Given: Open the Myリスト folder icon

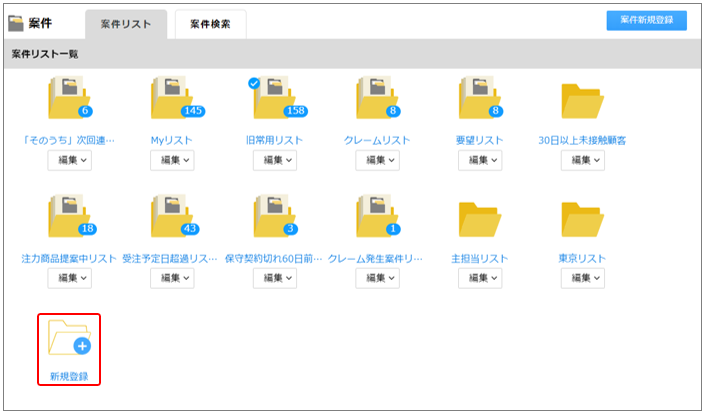Looking at the screenshot, I should point(177,97).
